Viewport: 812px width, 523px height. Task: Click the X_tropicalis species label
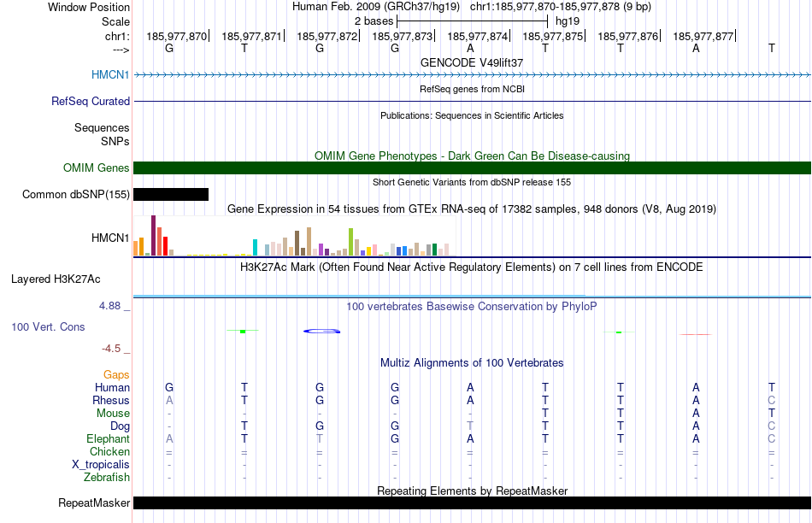[101, 465]
